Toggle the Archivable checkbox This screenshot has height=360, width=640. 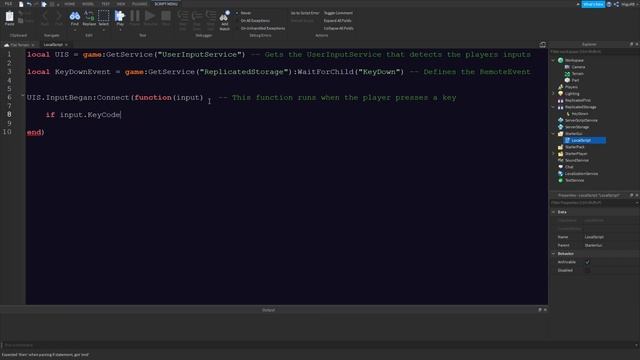pos(587,262)
